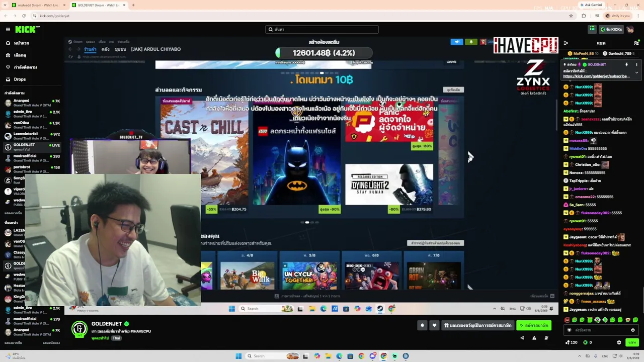Viewport: 644px width, 362px height.
Task: Open the Windows Start menu on bottom taskbar
Action: pos(238,356)
